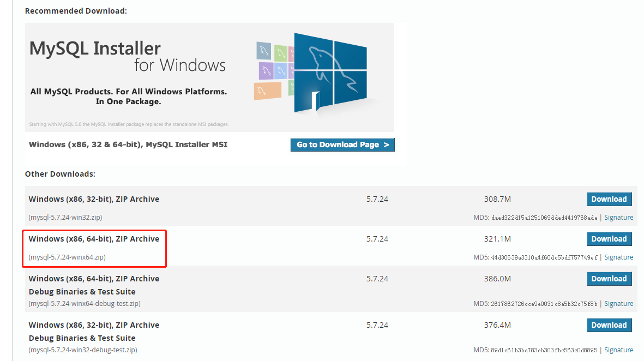Click the filename (mysql-5.7.24-win32.zip)

[x=65, y=217]
